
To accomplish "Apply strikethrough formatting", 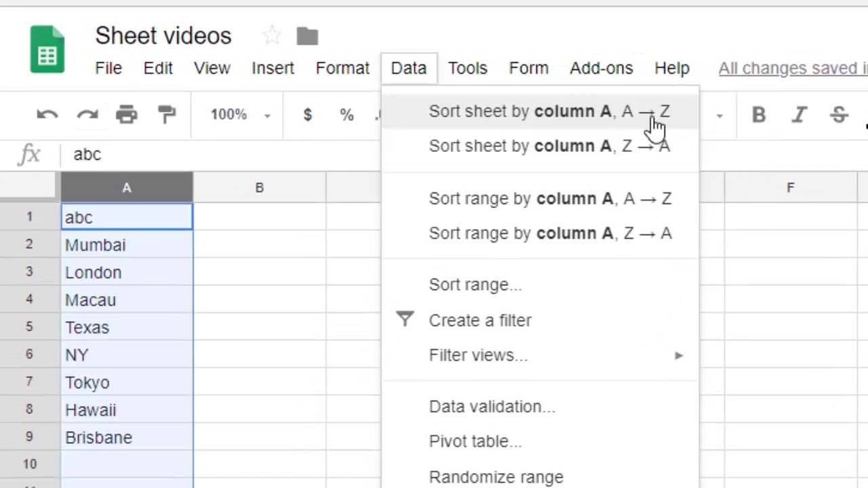I will tap(839, 114).
